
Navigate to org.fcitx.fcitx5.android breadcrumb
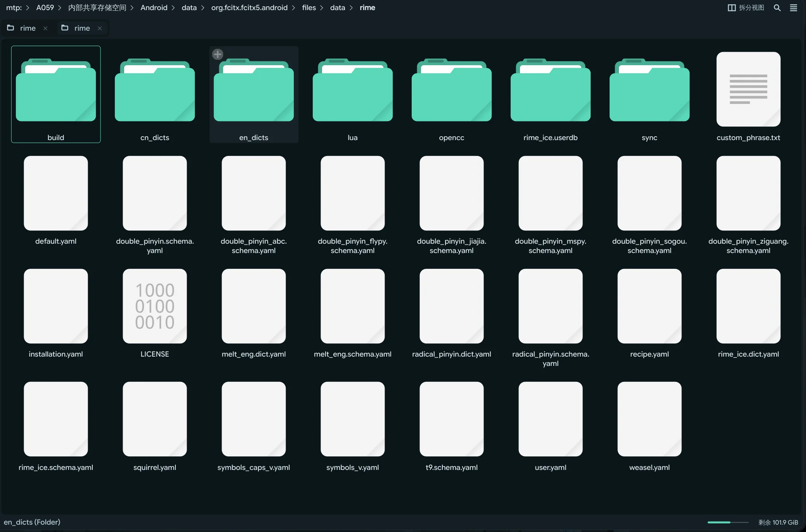point(250,8)
